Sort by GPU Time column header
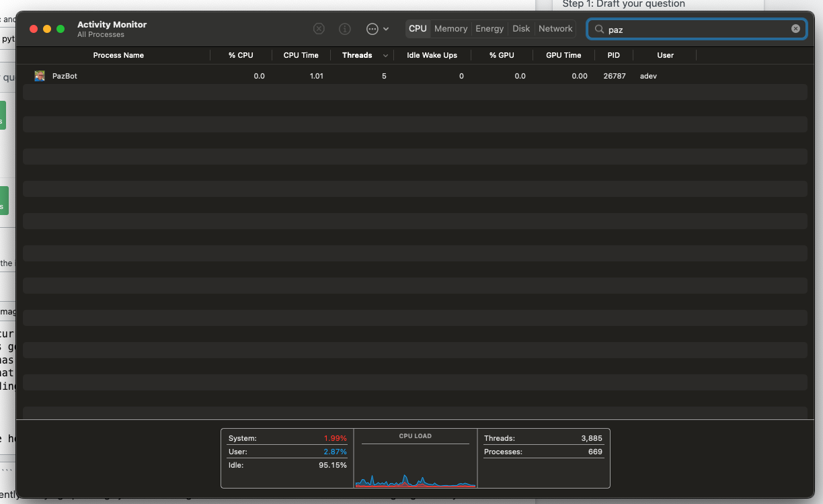The width and height of the screenshot is (823, 504). (x=563, y=55)
